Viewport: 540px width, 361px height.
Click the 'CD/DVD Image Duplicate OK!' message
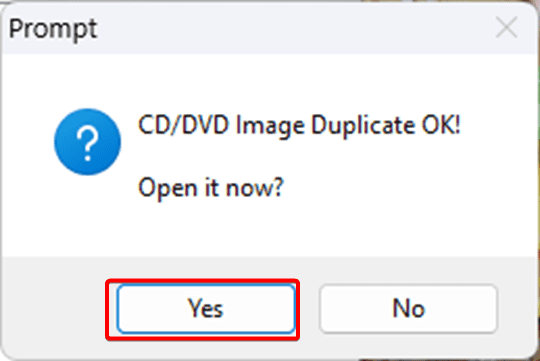coord(299,126)
